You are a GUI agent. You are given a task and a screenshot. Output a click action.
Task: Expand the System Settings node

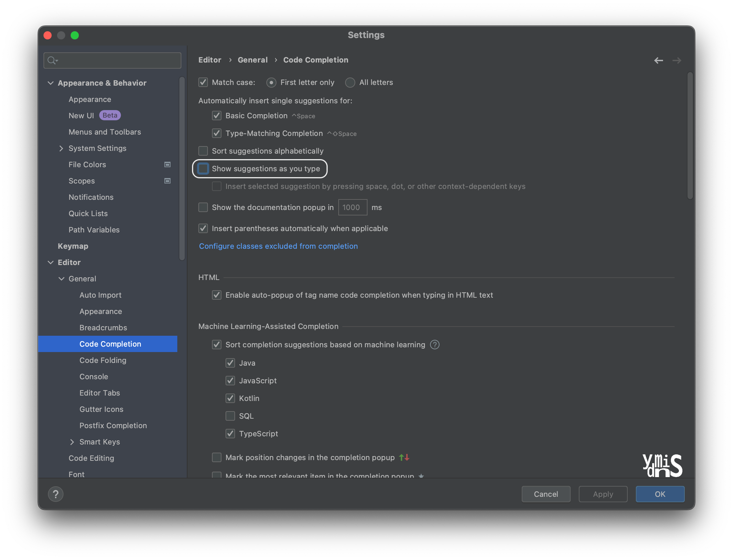(61, 148)
